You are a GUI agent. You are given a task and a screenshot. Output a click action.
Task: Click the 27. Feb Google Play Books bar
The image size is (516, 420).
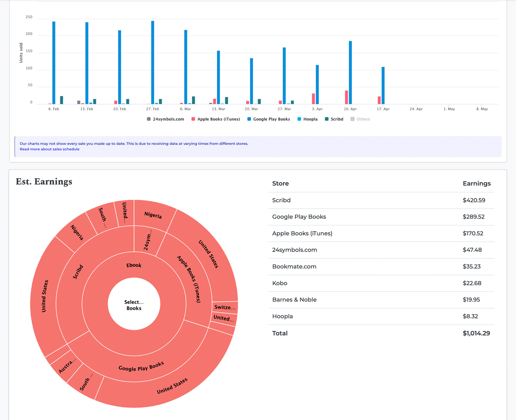(x=153, y=63)
